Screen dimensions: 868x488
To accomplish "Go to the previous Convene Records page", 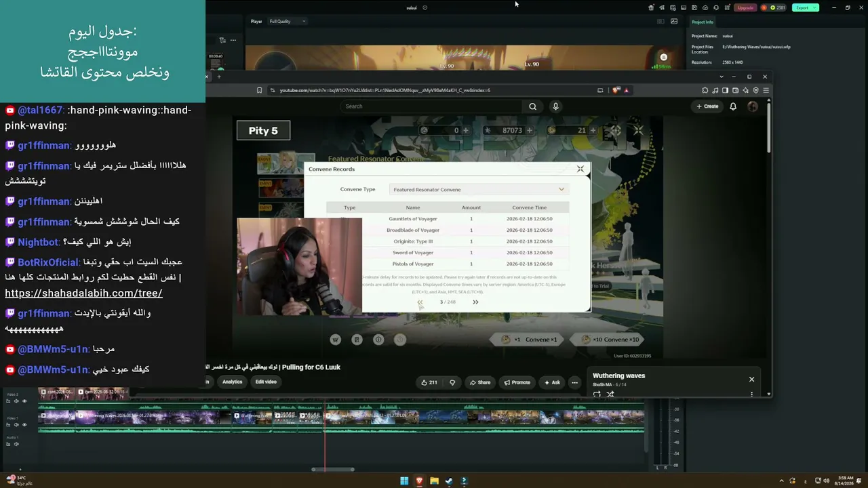I will pyautogui.click(x=420, y=302).
